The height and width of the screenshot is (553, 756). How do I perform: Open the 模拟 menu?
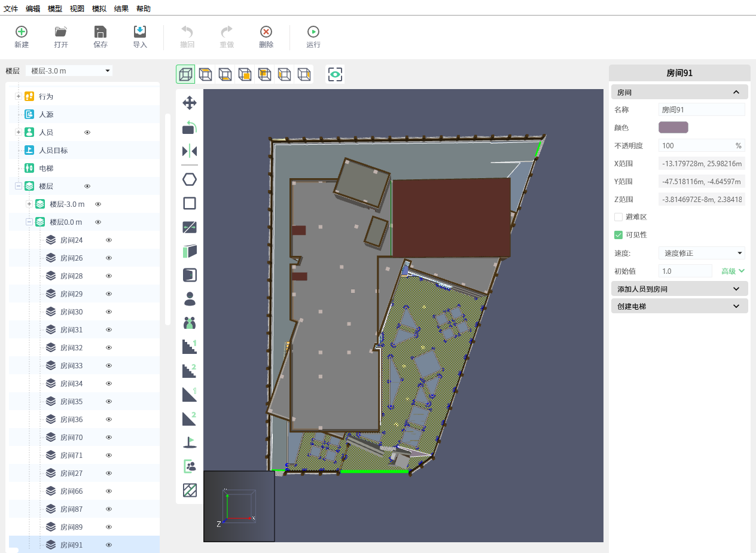coord(99,8)
